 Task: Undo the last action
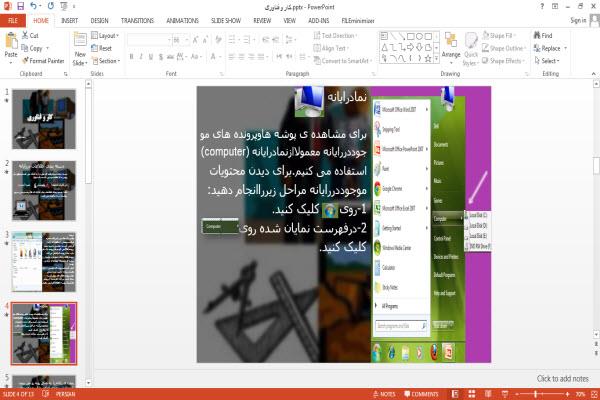point(34,7)
